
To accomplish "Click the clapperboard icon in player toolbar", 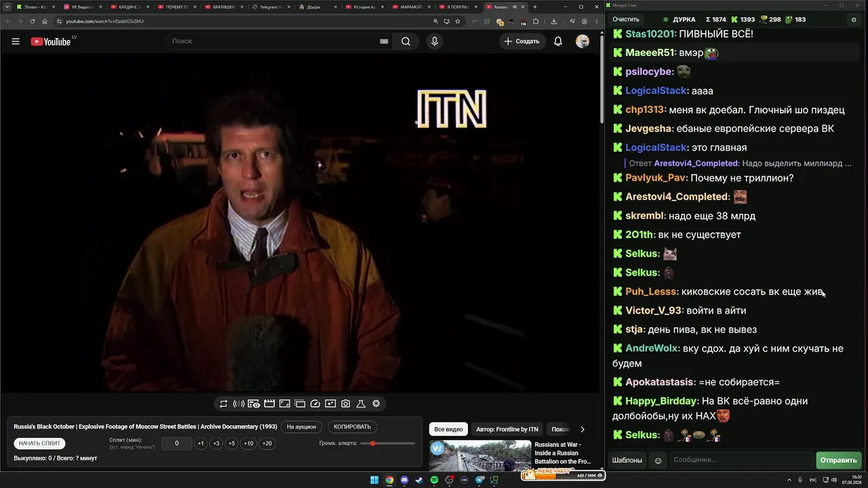I will coord(269,404).
